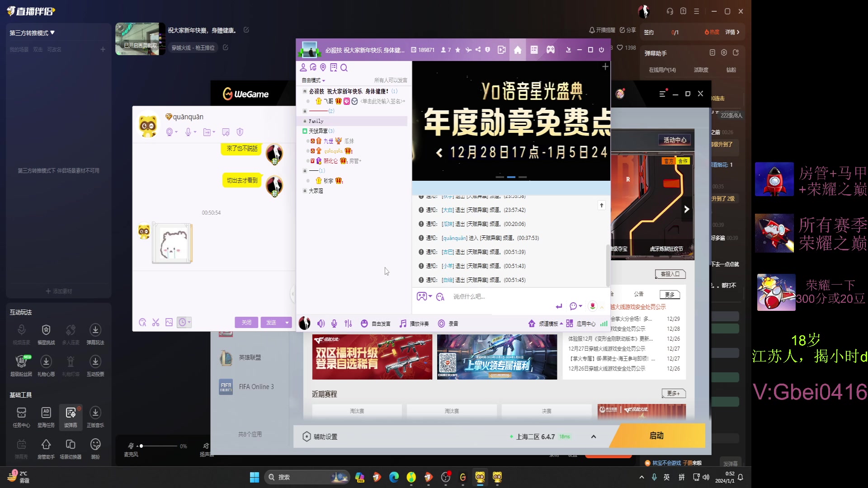Select 在线用户(14) tab
The height and width of the screenshot is (488, 868).
(662, 70)
